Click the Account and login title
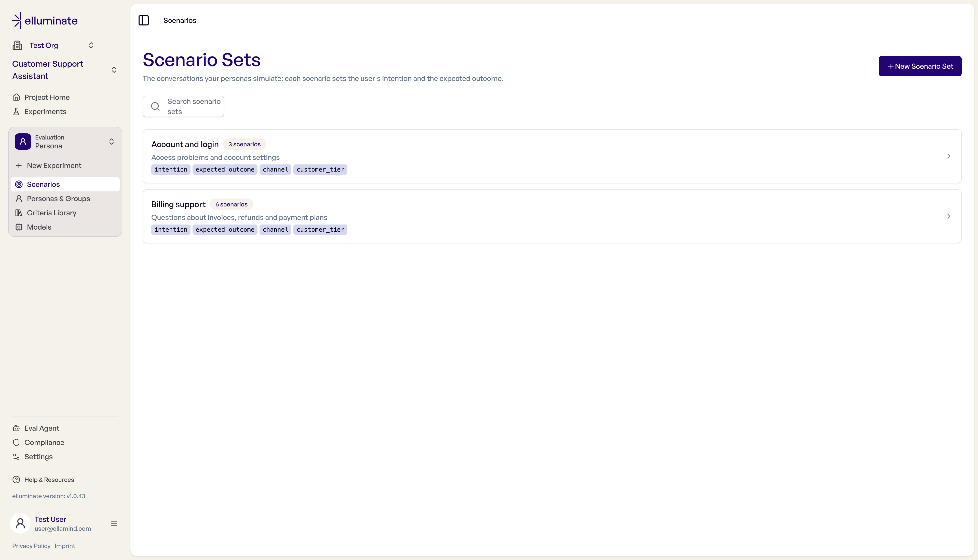978x560 pixels. 185,144
